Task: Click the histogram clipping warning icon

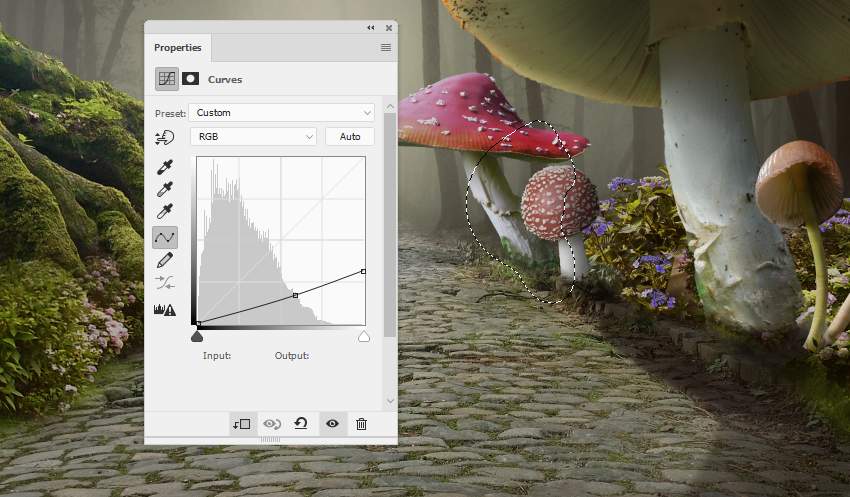Action: coord(165,309)
